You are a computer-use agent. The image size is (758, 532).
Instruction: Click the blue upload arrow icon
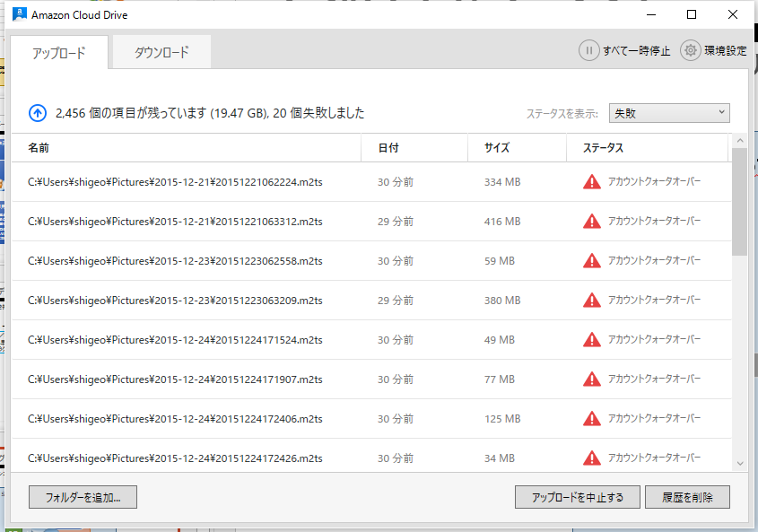pyautogui.click(x=38, y=113)
